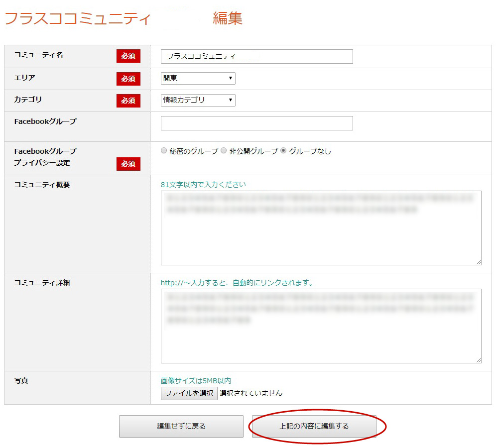Focus the Facebookグループ input field
This screenshot has width=498, height=448.
[256, 123]
